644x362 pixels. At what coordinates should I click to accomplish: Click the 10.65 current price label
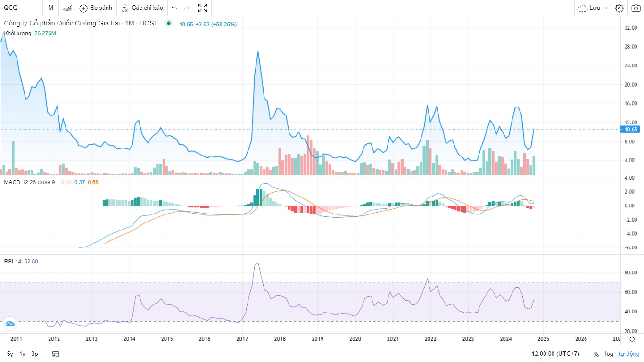coord(631,129)
